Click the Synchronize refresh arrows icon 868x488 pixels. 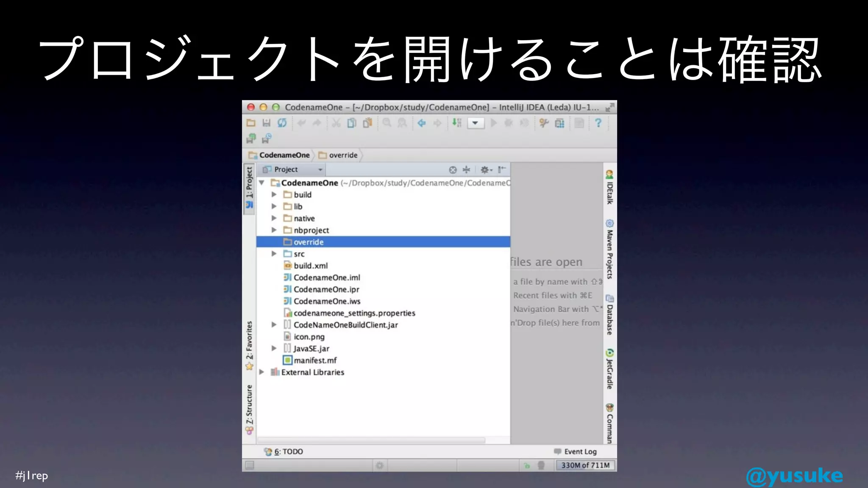coord(282,123)
